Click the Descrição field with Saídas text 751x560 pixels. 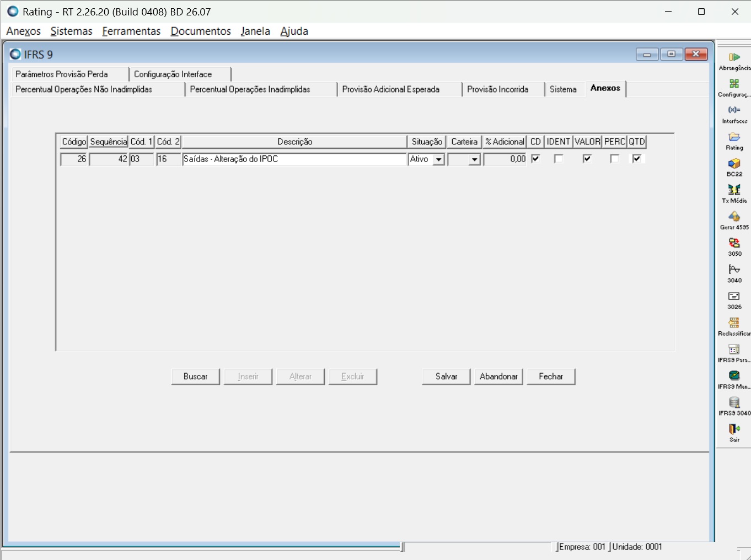click(294, 159)
